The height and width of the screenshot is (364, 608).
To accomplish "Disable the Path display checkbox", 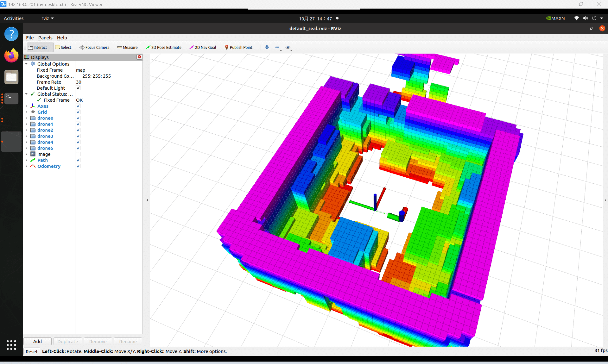I will tap(78, 160).
